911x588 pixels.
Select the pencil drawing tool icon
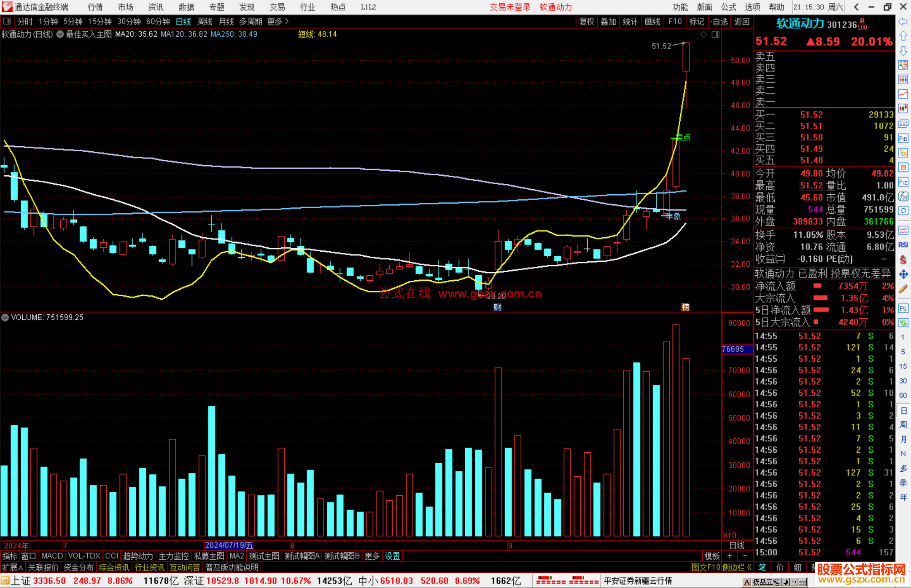click(x=903, y=289)
